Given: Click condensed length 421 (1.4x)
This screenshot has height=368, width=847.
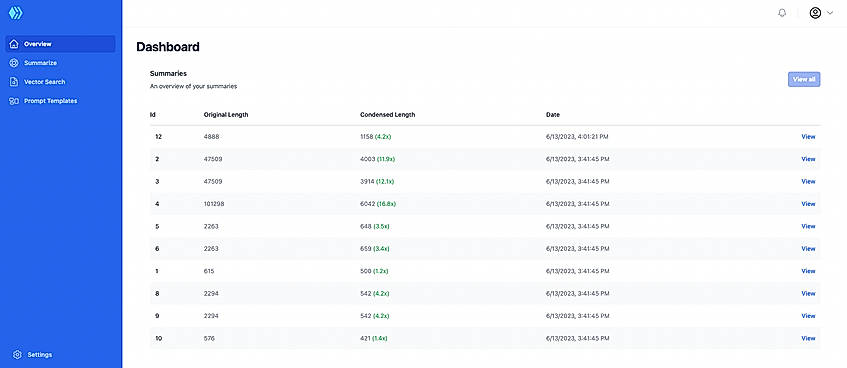Looking at the screenshot, I should tap(373, 338).
